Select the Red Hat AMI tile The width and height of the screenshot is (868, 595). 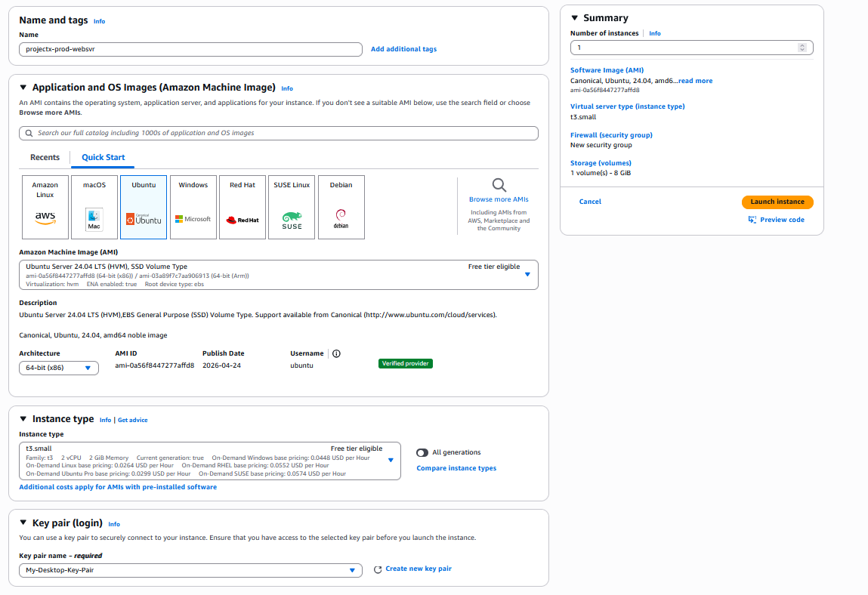pos(242,207)
